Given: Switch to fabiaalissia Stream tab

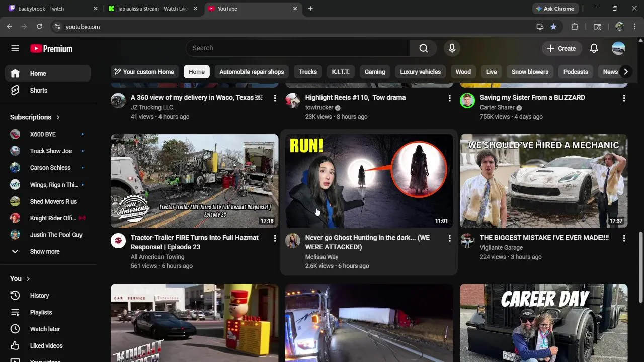Looking at the screenshot, I should click(153, 9).
